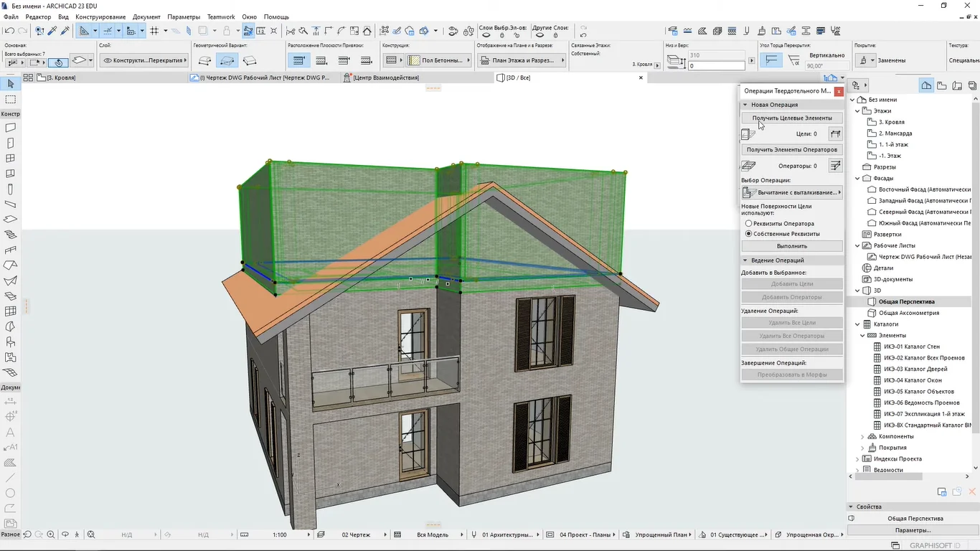This screenshot has height=551, width=980.
Task: Select the Wall tool in toolbox
Action: coord(10,128)
